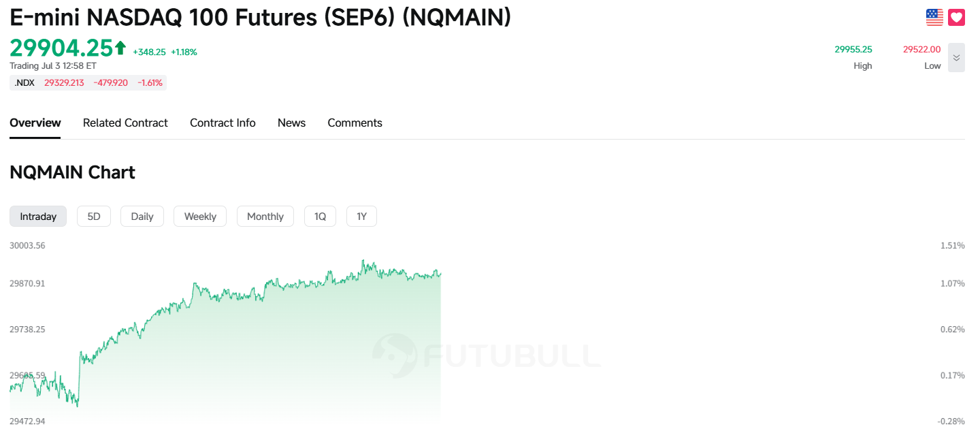Switch to Related Contract tab

tap(125, 123)
